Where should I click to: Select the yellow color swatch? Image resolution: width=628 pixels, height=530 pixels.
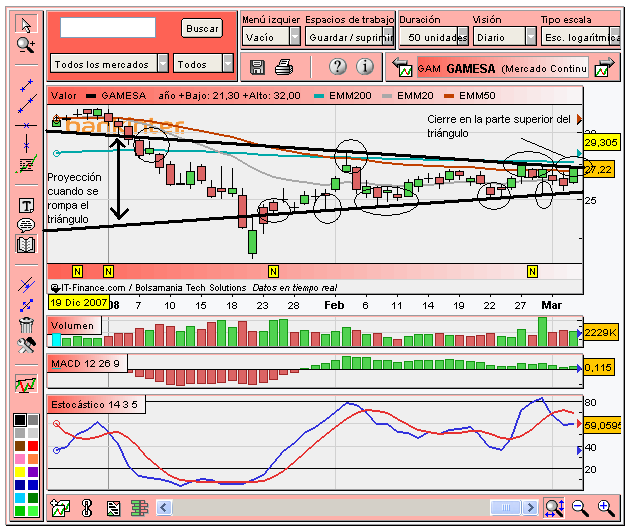[x=20, y=472]
